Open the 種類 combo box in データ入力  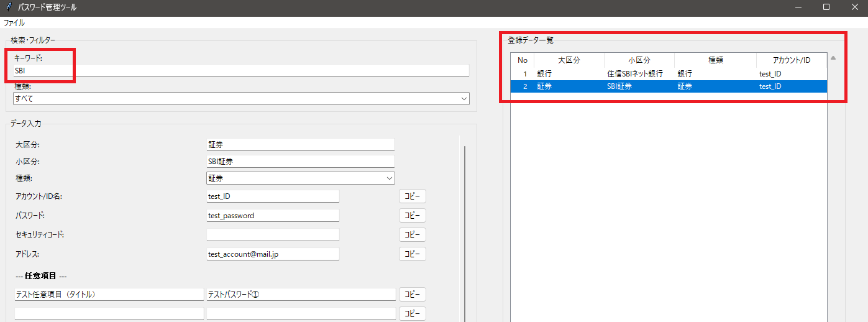(300, 178)
